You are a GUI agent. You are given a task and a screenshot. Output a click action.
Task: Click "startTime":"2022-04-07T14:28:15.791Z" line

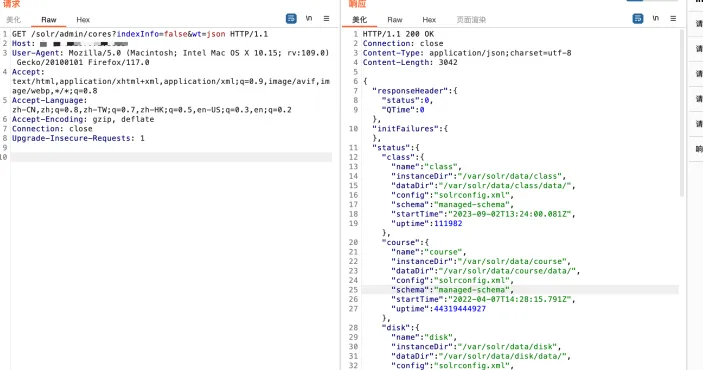point(483,299)
